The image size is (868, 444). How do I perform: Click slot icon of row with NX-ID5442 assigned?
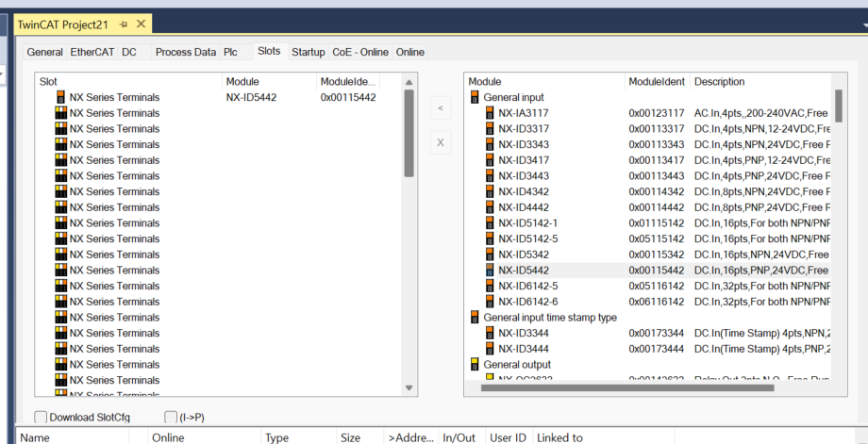click(61, 97)
